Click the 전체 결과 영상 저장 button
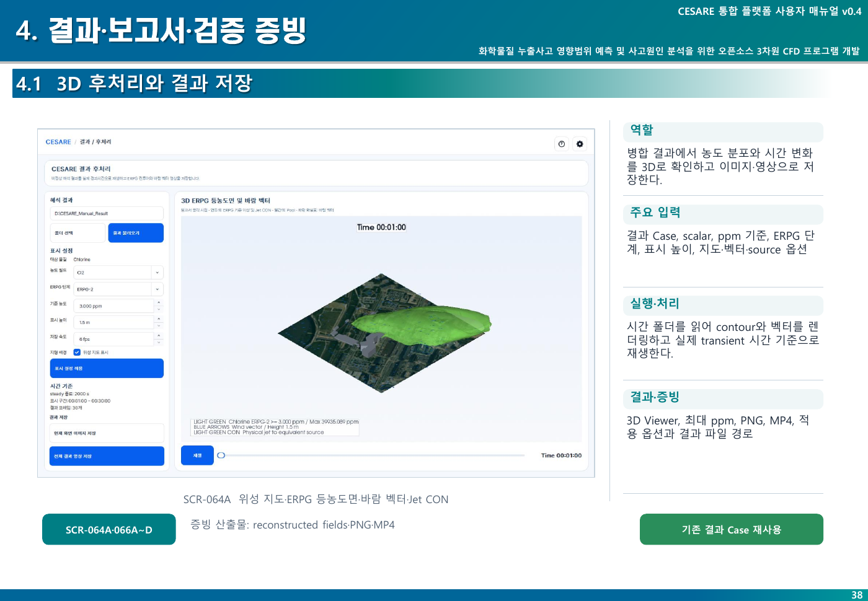The height and width of the screenshot is (601, 868). (107, 456)
